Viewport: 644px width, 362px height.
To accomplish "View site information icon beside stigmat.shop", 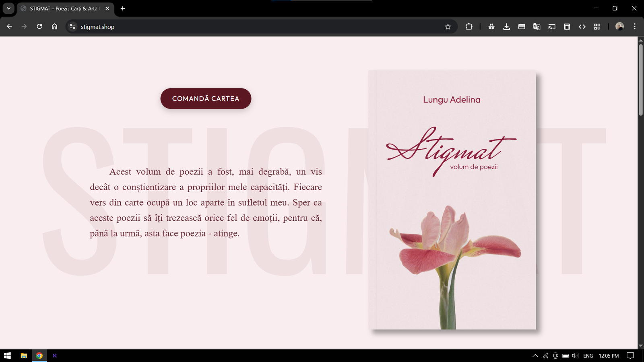I will (x=72, y=27).
